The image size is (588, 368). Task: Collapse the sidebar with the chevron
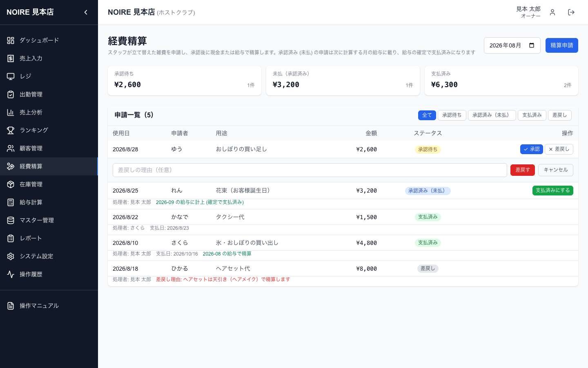(x=86, y=12)
